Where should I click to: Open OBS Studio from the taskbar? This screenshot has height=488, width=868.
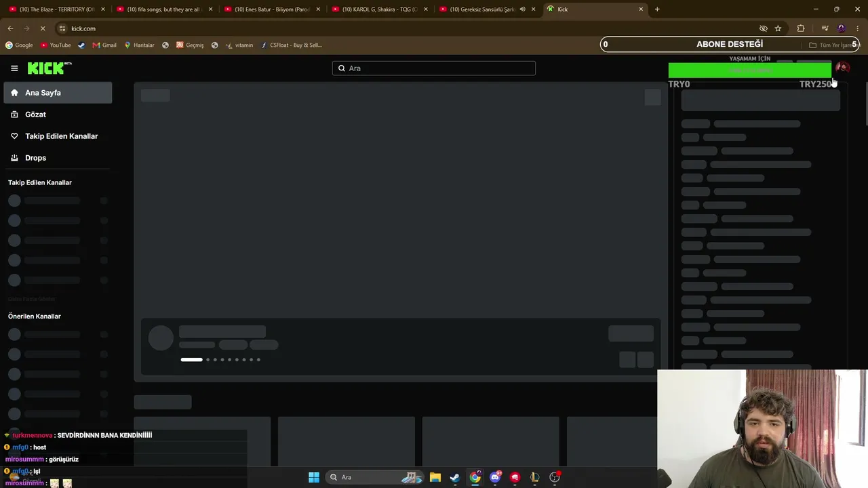[x=555, y=477]
